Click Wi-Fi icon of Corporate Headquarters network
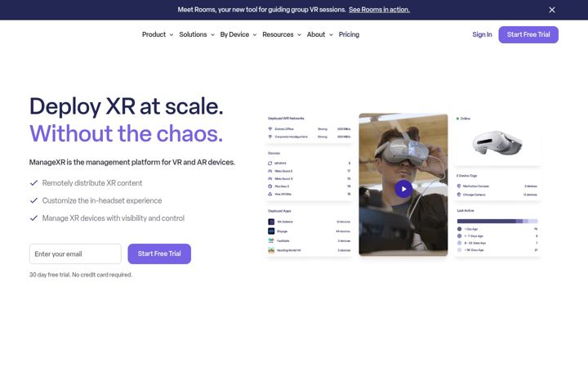 point(270,137)
